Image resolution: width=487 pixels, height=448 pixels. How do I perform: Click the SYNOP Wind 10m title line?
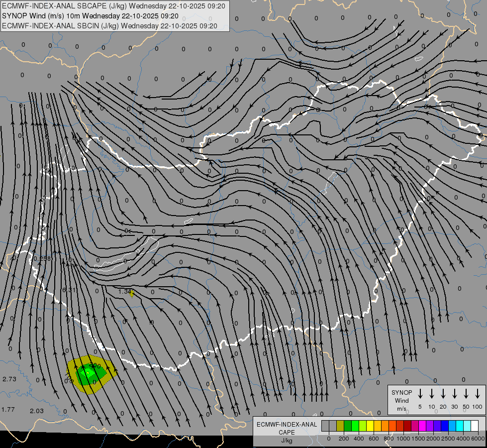[x=90, y=16]
